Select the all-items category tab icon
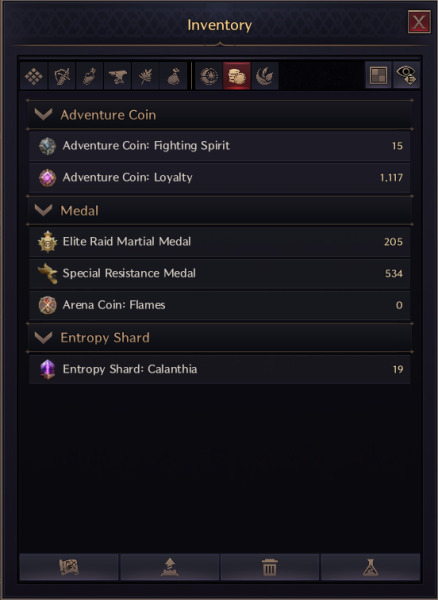This screenshot has width=438, height=600. click(34, 76)
